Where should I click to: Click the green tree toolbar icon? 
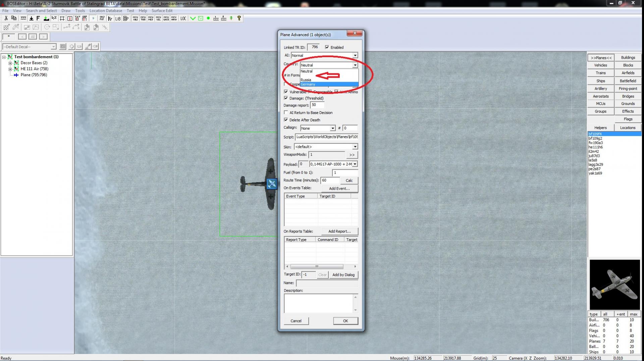point(231,18)
